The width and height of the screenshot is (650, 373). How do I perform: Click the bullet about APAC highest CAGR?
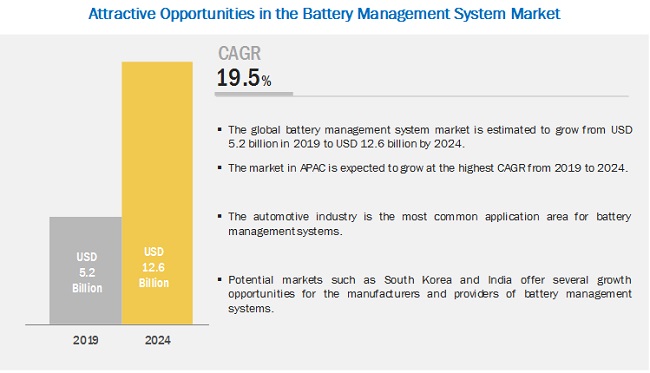tap(428, 168)
